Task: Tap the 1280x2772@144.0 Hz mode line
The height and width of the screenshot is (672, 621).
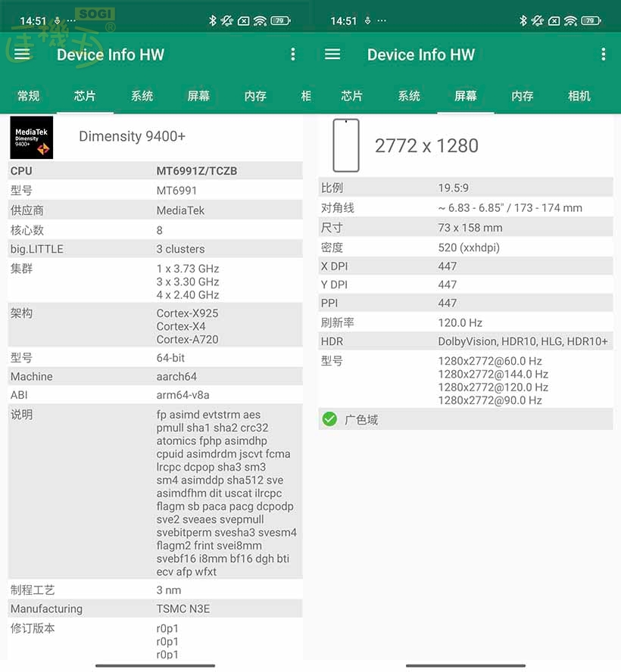Action: (x=493, y=374)
